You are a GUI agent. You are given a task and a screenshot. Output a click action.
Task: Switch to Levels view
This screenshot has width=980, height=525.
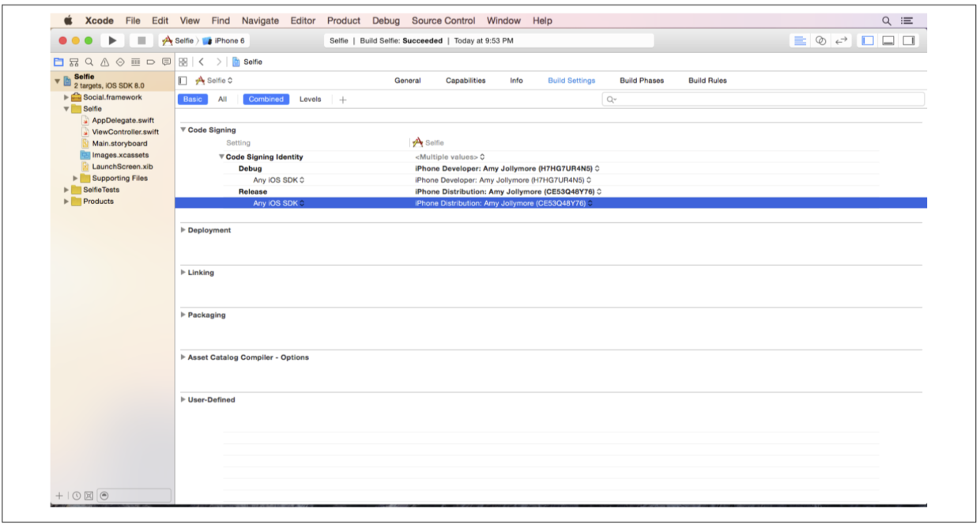[310, 100]
